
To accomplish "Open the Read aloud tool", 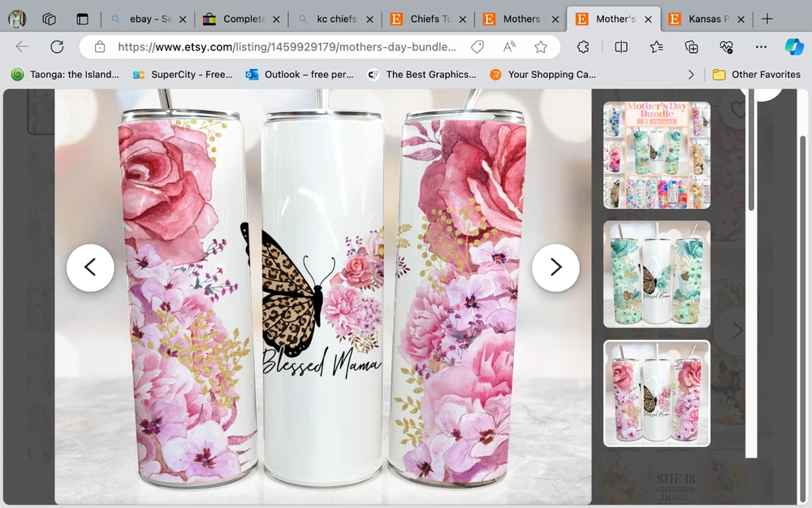I will tap(509, 47).
